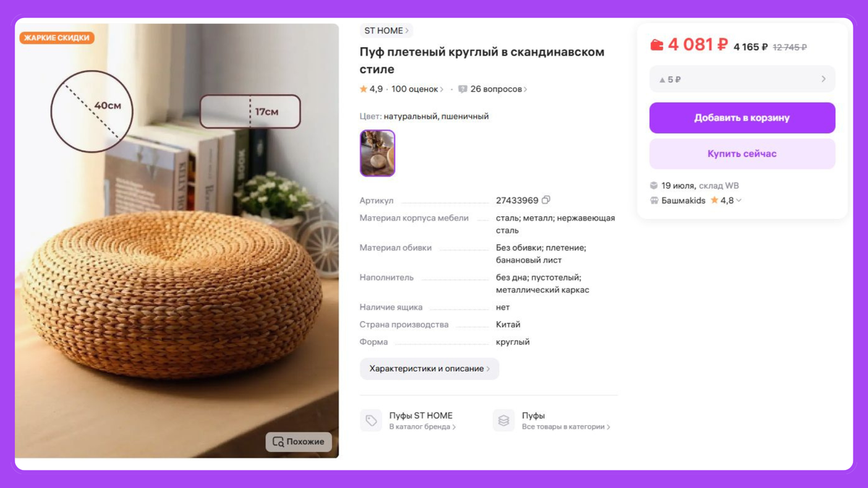Open the ST HOME brand chip

click(x=386, y=30)
